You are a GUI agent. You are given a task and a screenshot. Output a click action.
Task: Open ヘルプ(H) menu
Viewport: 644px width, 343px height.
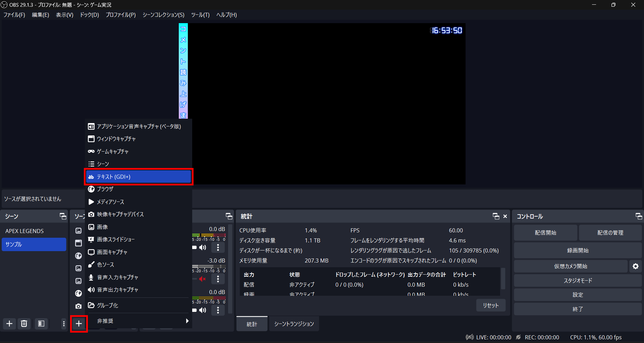coord(226,15)
